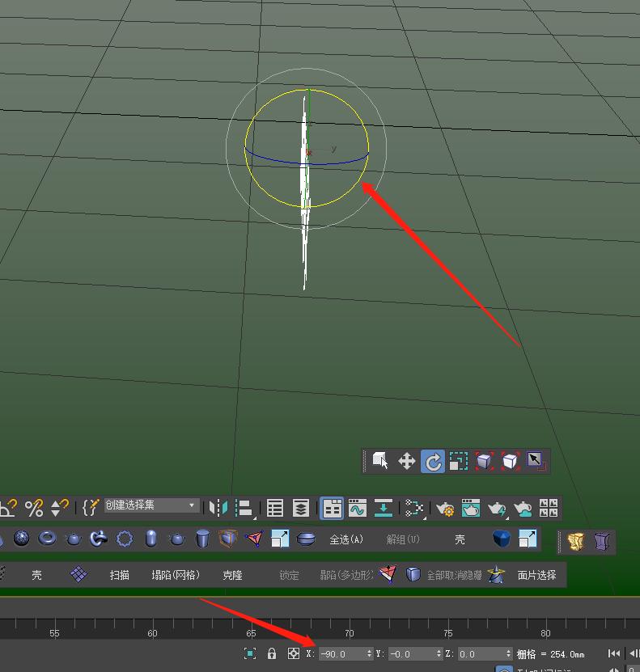Click the 解组(U) ungroup button
Screen dimensions: 640x672
tap(403, 539)
